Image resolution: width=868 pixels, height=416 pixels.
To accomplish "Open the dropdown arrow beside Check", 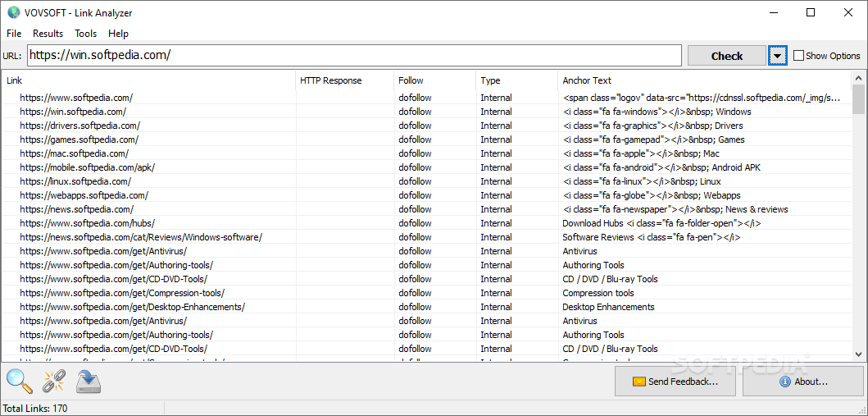I will 777,56.
